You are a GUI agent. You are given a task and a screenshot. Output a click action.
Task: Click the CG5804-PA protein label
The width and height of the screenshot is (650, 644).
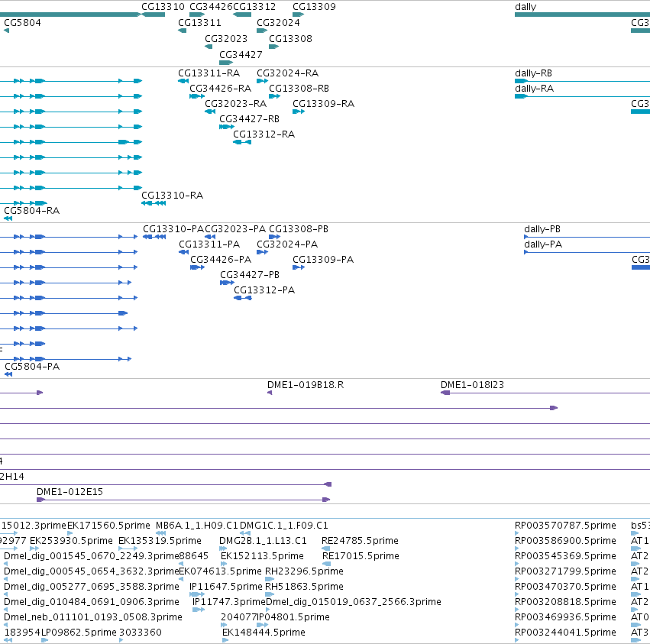[x=32, y=367]
